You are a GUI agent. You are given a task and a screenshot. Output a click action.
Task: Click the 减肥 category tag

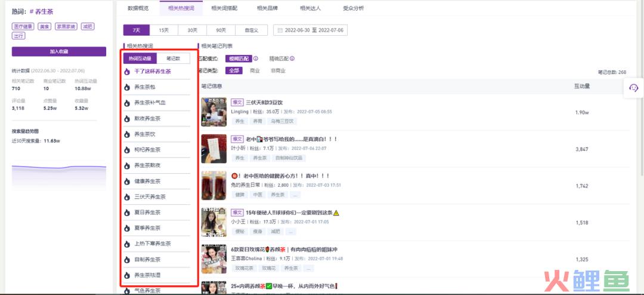tap(88, 26)
